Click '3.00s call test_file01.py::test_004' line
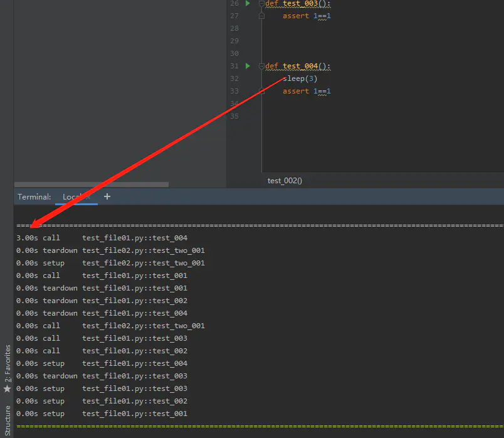The width and height of the screenshot is (504, 438). [102, 238]
